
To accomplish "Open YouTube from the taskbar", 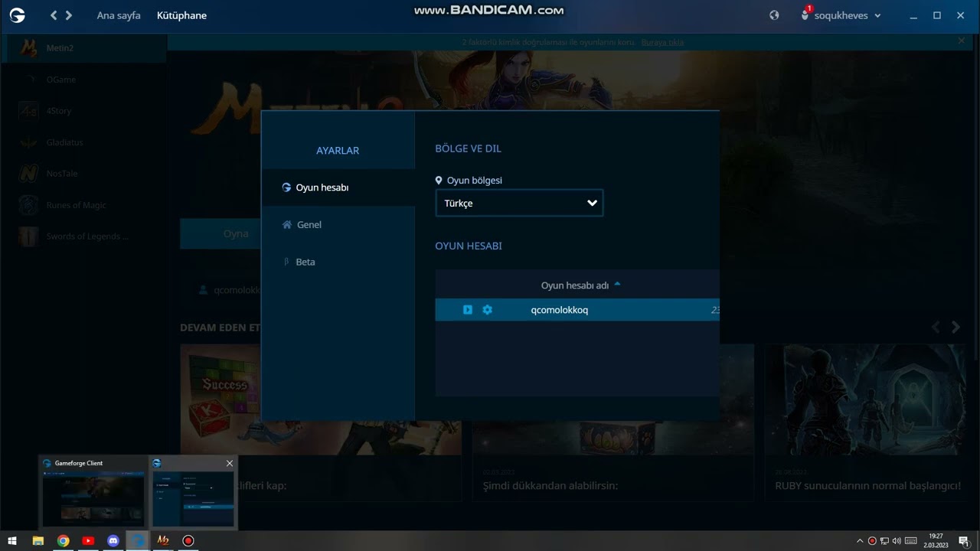I will pos(88,540).
